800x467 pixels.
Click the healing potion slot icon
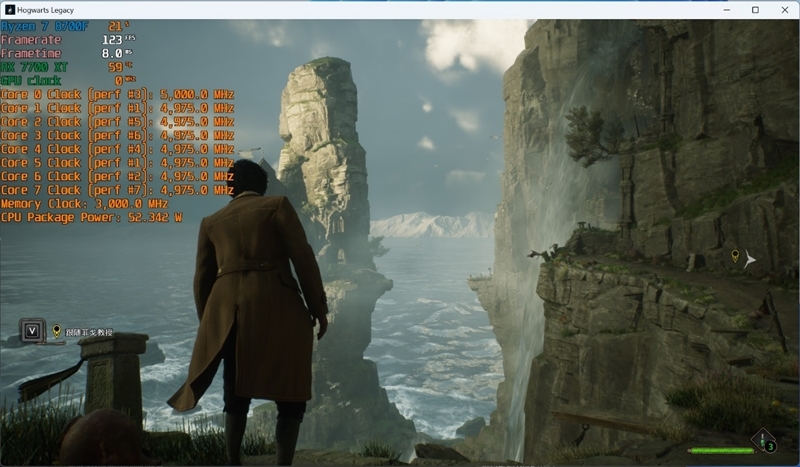click(x=762, y=440)
